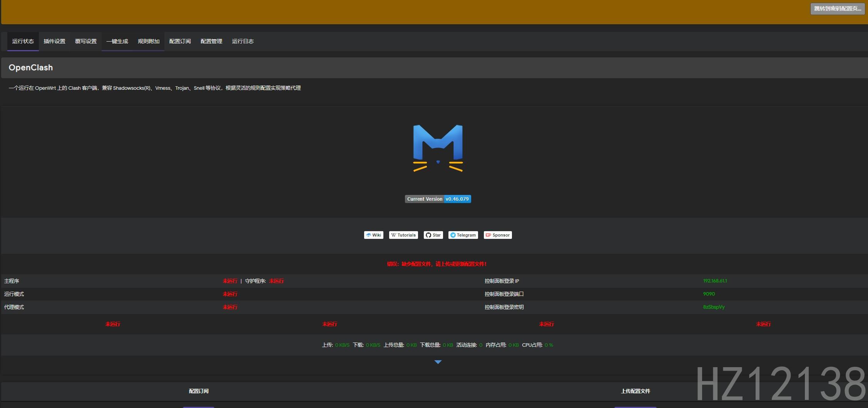
Task: Click the 运行模式 label
Action: pos(14,294)
